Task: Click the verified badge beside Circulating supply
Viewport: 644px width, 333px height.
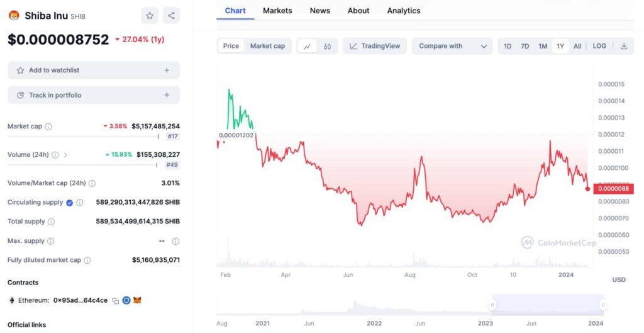Action: (69, 203)
